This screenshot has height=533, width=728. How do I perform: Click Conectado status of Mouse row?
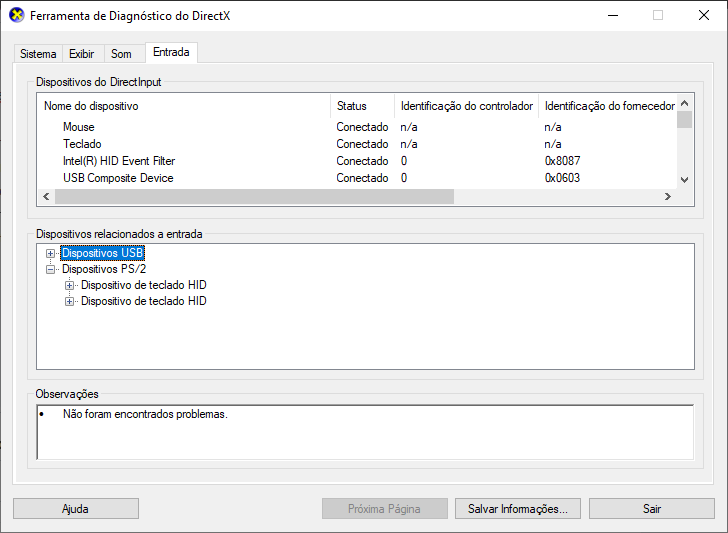click(x=362, y=127)
